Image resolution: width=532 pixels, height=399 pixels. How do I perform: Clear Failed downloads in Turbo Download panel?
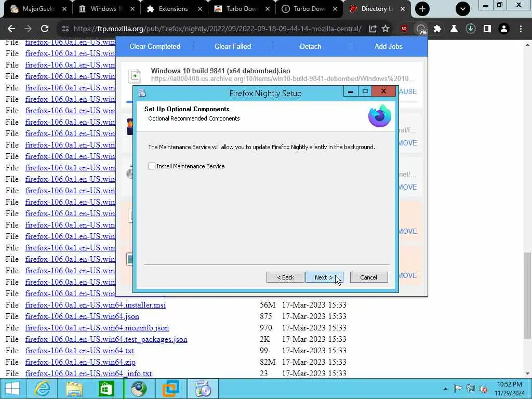(x=233, y=46)
